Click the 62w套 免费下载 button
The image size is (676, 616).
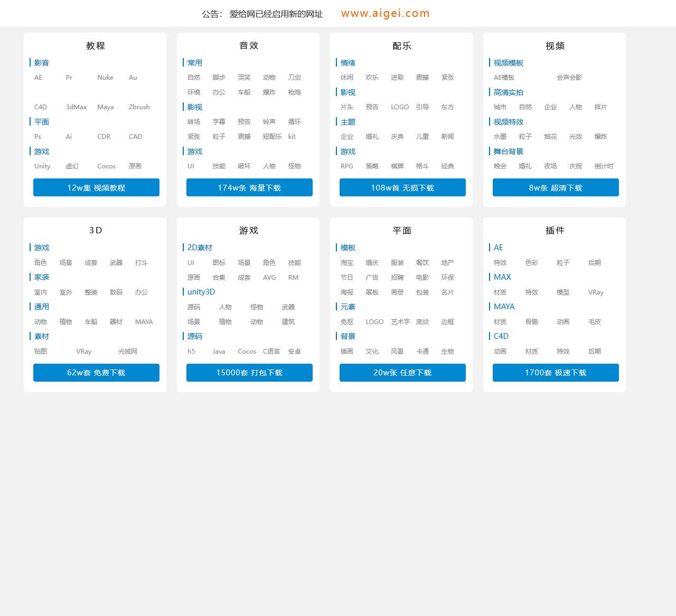click(96, 372)
